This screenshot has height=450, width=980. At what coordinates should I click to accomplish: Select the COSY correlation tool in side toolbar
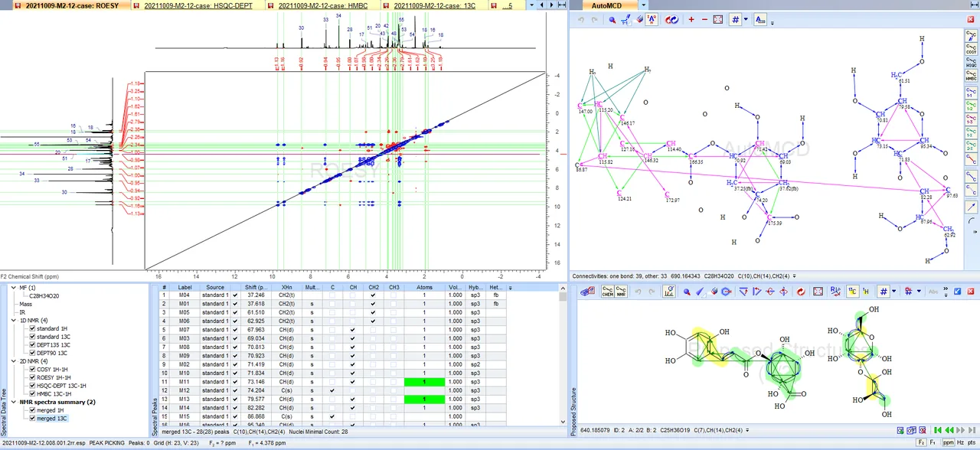click(971, 50)
